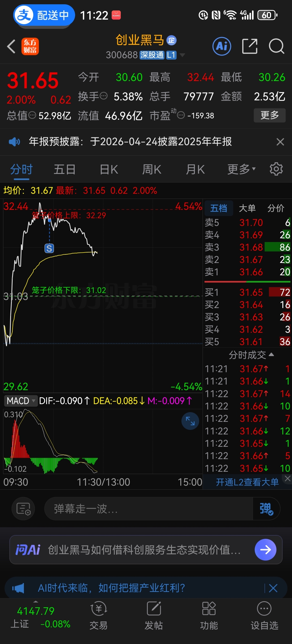Tap the back arrow icon

[11, 46]
